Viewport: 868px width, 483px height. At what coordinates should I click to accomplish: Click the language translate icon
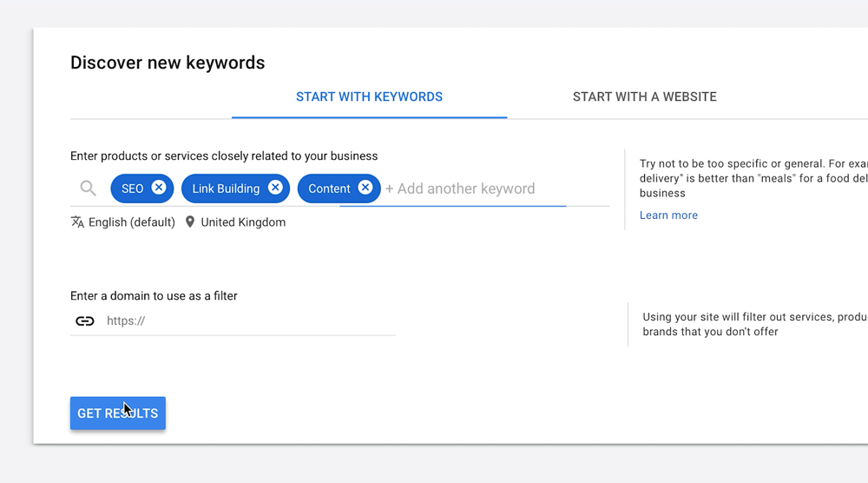click(77, 222)
